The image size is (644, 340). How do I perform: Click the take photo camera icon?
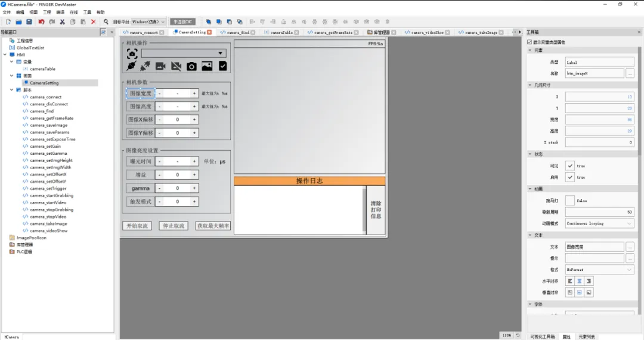click(x=191, y=66)
